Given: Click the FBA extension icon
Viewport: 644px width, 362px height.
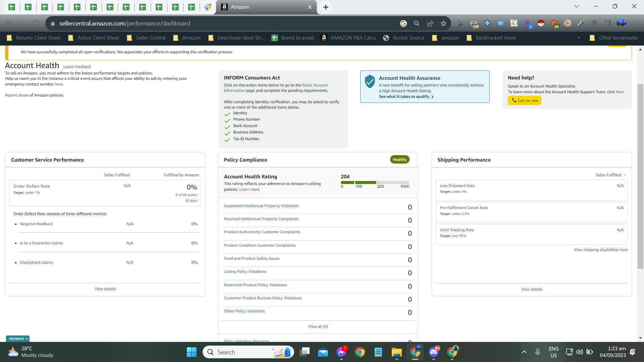Looking at the screenshot, I should tap(500, 23).
